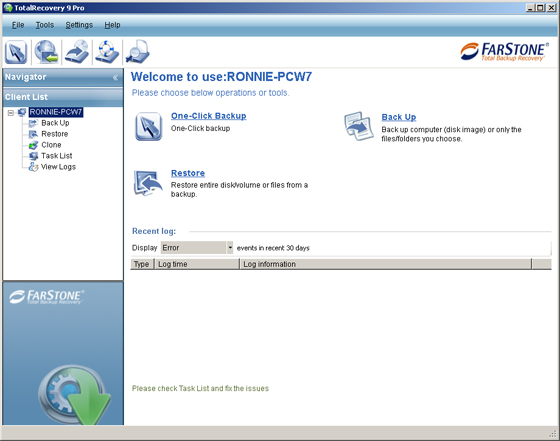Screen dimensions: 560x441
Task: Open the Display event type dropdown
Action: click(230, 247)
